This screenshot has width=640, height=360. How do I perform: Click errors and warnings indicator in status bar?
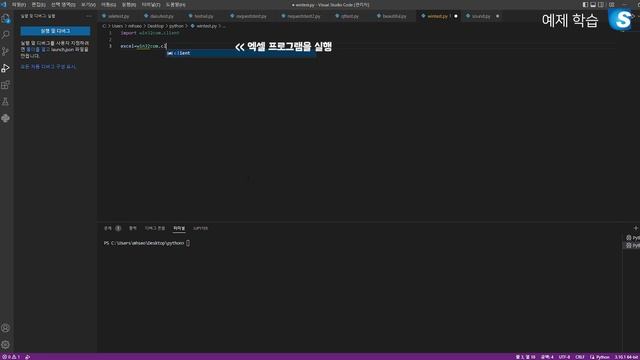tap(11, 357)
